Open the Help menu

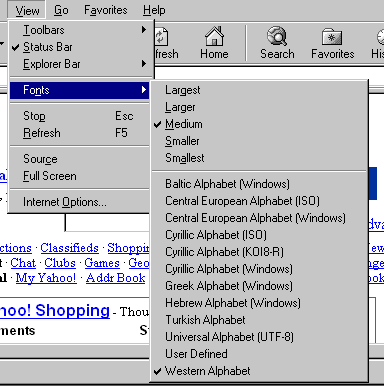[154, 10]
